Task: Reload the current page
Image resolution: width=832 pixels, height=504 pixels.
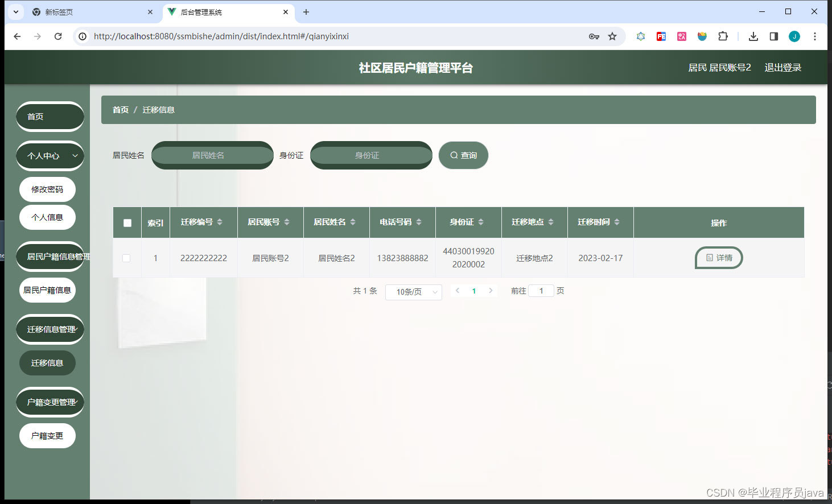Action: coord(58,36)
